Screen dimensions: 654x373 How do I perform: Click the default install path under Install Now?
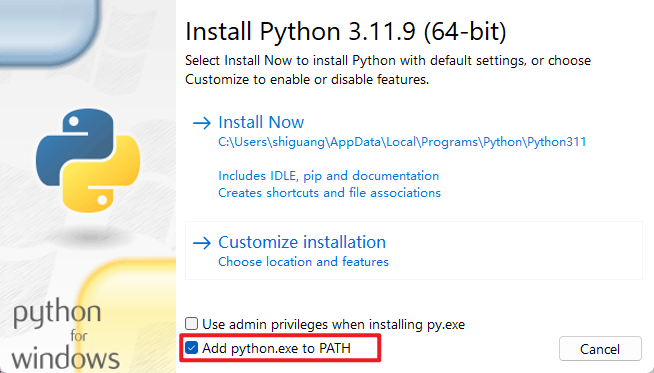pyautogui.click(x=402, y=142)
